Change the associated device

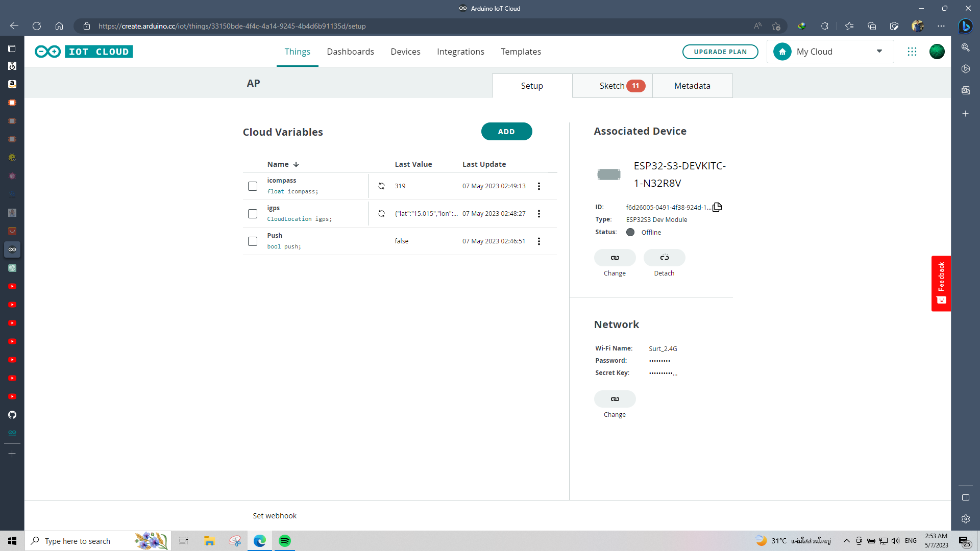coord(615,258)
